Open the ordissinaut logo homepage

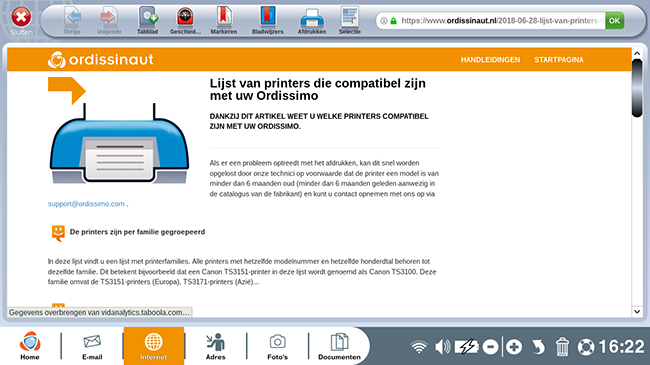[x=101, y=60]
